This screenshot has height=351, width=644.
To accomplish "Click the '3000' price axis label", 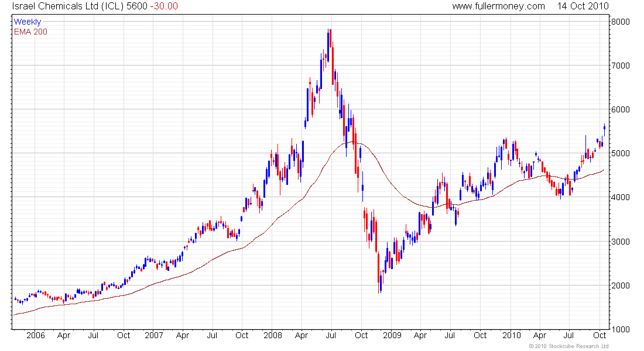I will point(621,242).
